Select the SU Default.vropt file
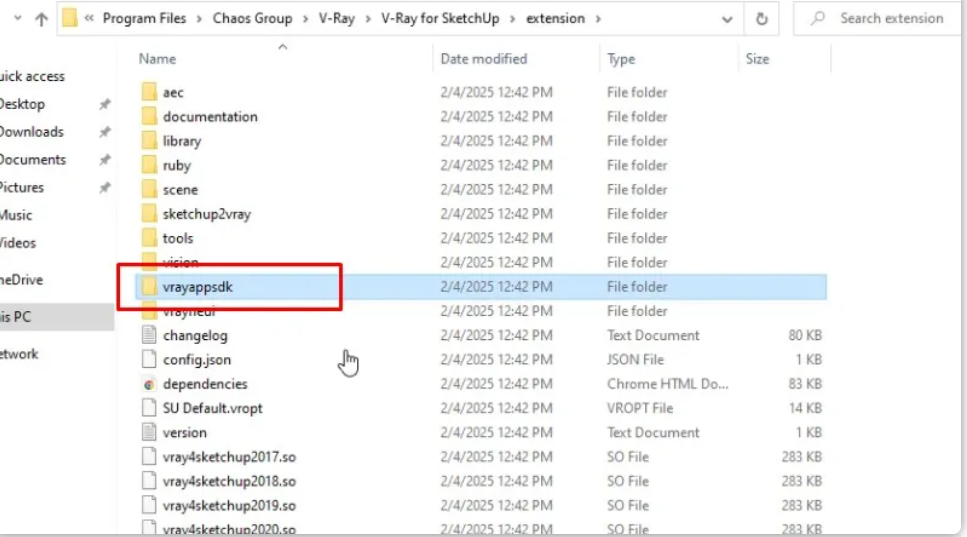 [x=212, y=408]
